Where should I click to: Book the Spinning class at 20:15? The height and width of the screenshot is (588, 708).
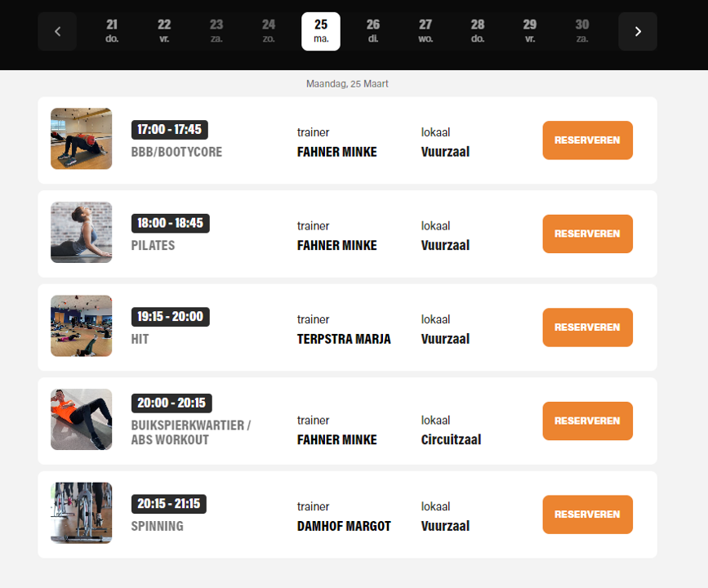(x=587, y=514)
